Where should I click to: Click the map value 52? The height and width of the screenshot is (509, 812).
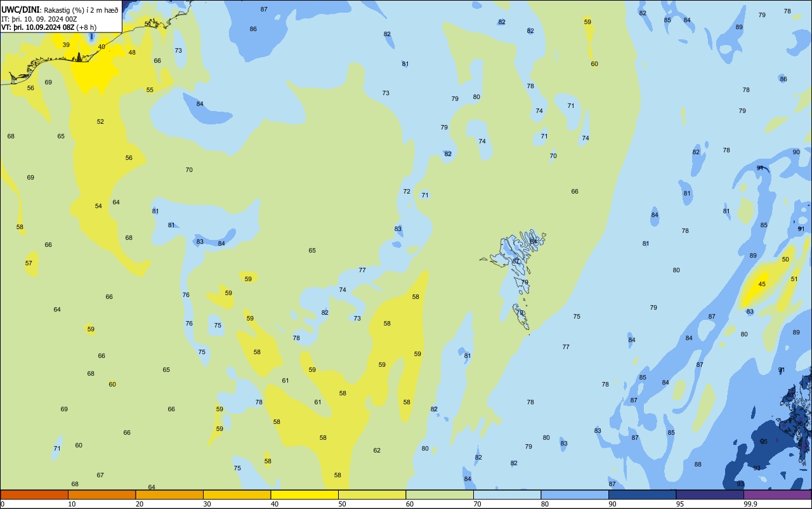(100, 121)
